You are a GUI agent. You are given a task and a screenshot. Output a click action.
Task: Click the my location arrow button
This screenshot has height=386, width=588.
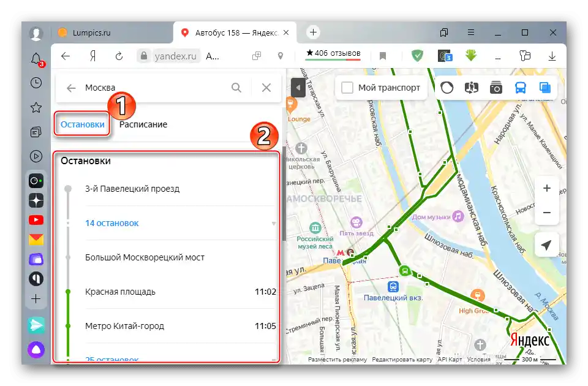[x=547, y=245]
